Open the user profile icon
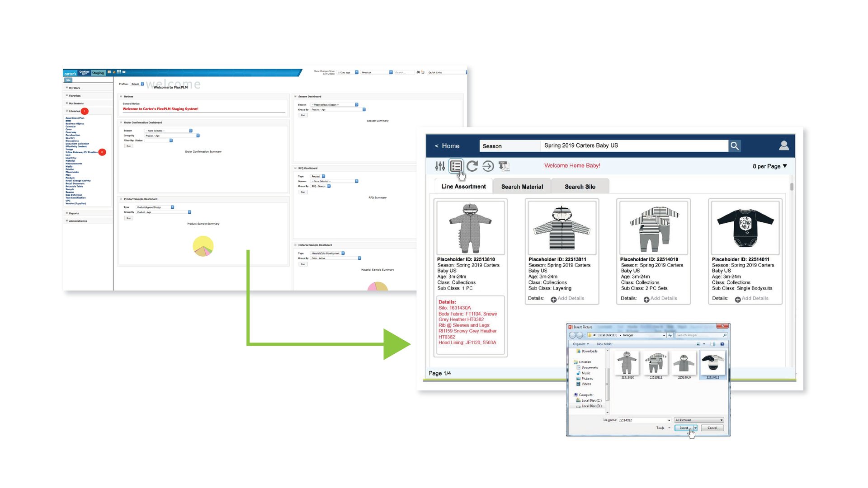 [x=784, y=145]
